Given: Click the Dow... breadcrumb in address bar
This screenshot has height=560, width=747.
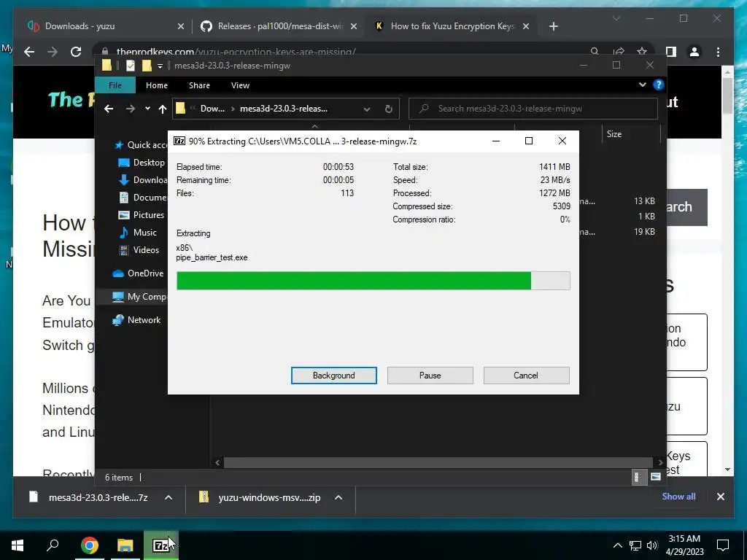Looking at the screenshot, I should pos(212,109).
